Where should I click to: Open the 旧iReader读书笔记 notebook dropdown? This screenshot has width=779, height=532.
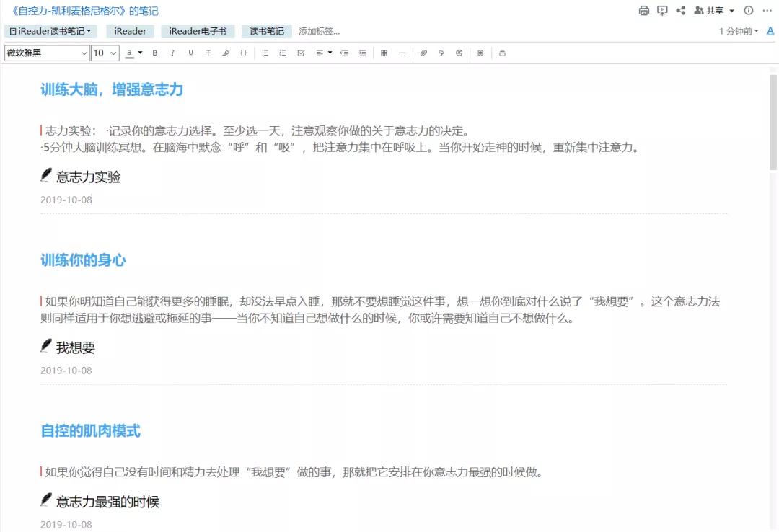click(x=47, y=30)
